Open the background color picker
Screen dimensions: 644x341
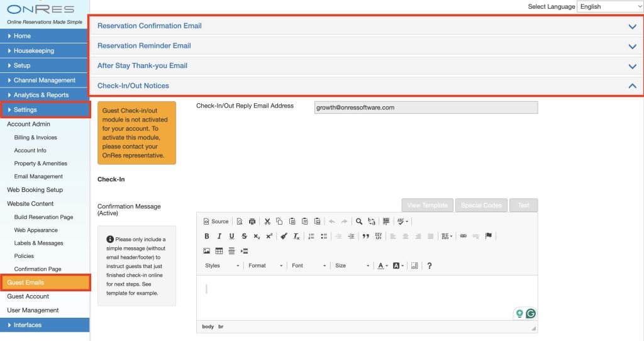tap(398, 266)
